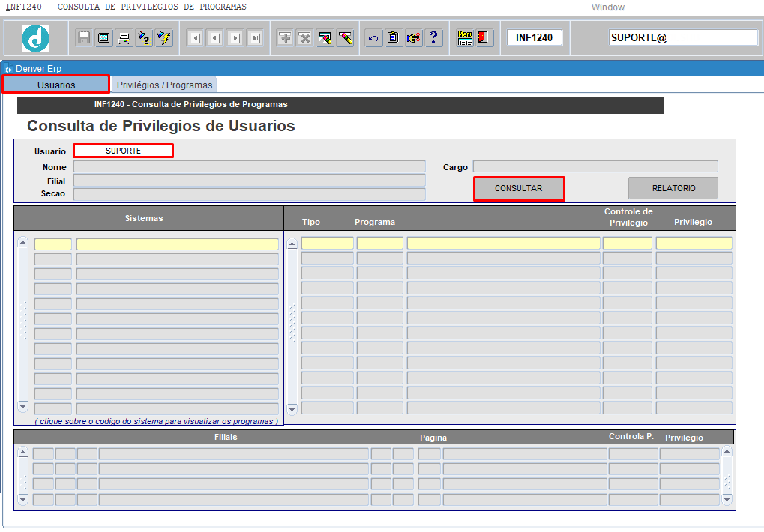Click the clipboard list icon

[x=393, y=38]
